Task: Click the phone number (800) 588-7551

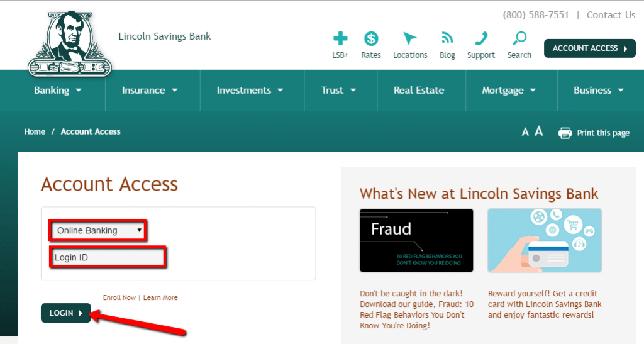Action: [x=536, y=15]
